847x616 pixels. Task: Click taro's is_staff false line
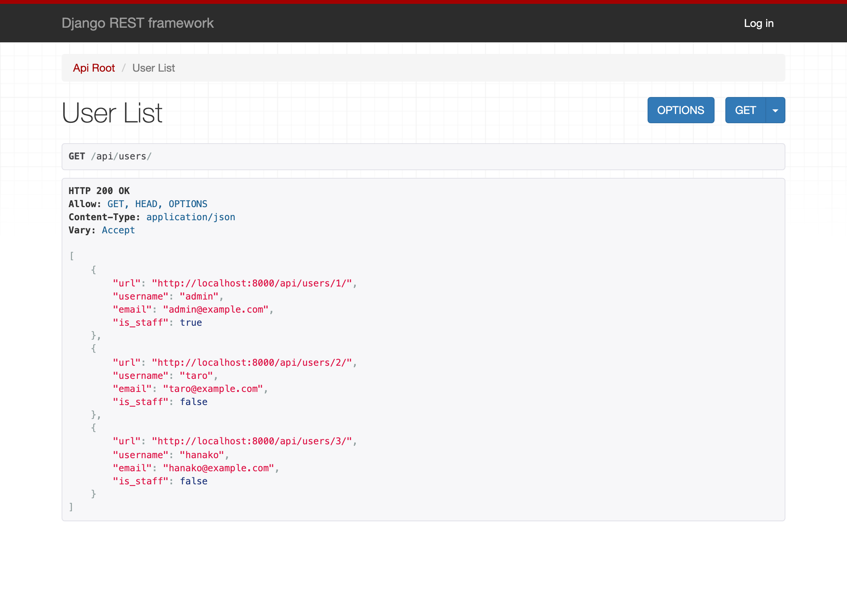click(x=160, y=402)
